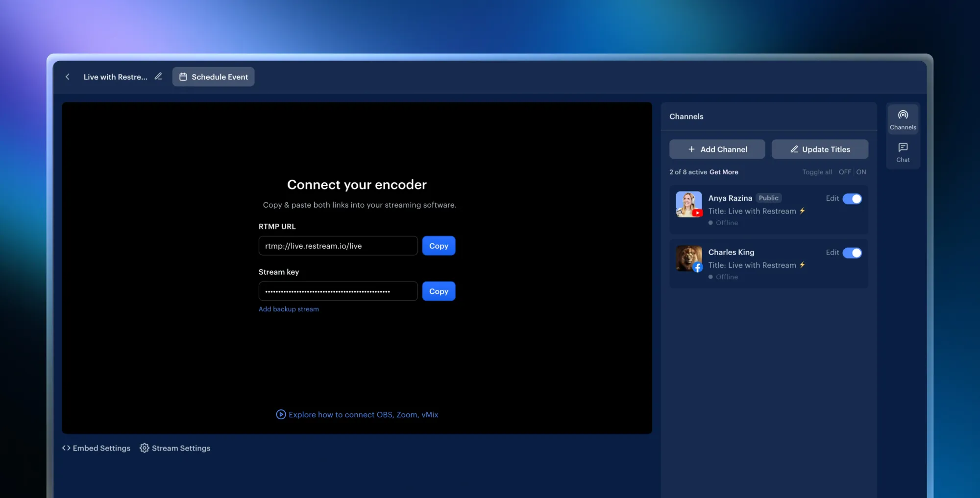Open the Add Channel dialog
Viewport: 980px width, 498px height.
[717, 149]
